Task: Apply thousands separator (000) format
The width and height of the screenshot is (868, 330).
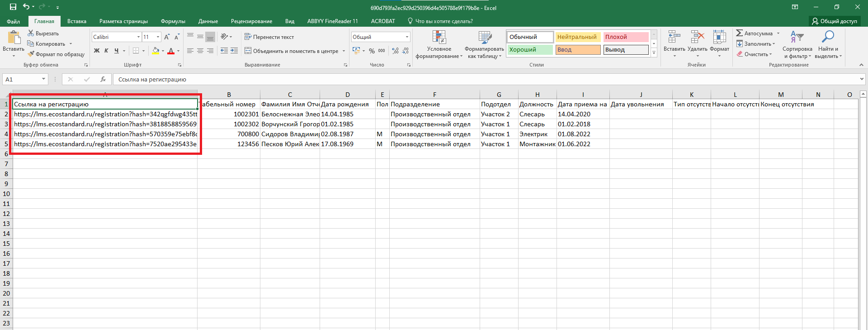Action: pyautogui.click(x=382, y=51)
